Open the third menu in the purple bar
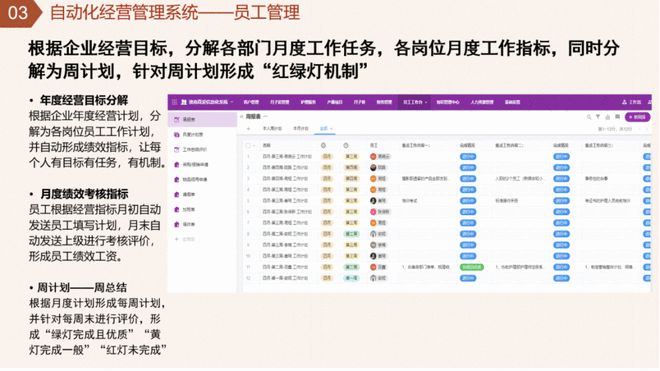This screenshot has height=371, width=660. pyautogui.click(x=309, y=102)
